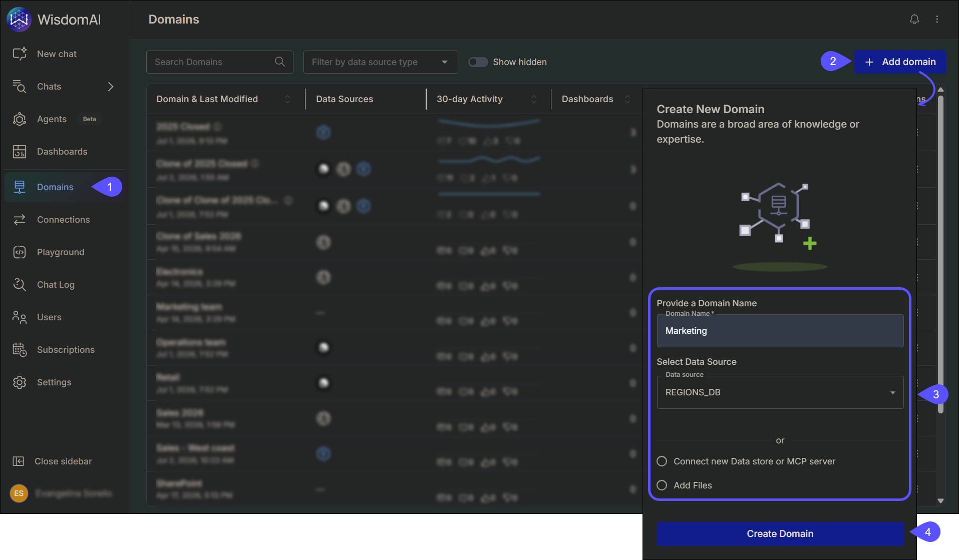Click the Close sidebar icon
The width and height of the screenshot is (959, 560).
point(19,461)
